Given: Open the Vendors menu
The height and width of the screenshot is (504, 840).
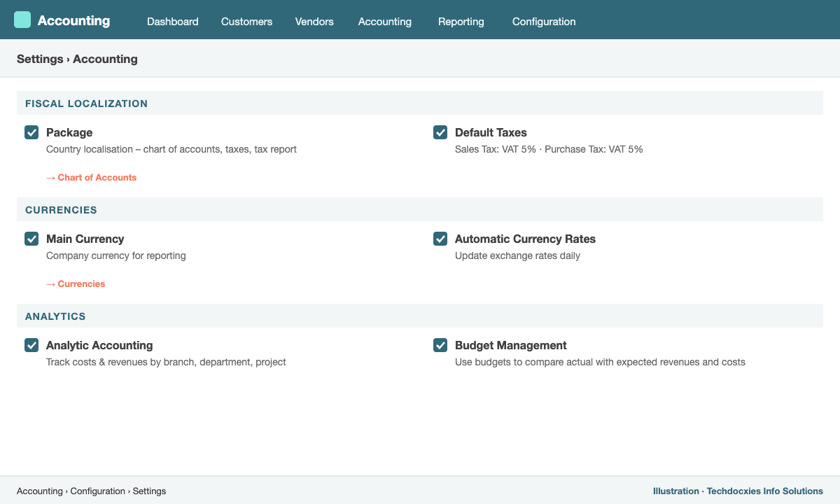Looking at the screenshot, I should [314, 22].
